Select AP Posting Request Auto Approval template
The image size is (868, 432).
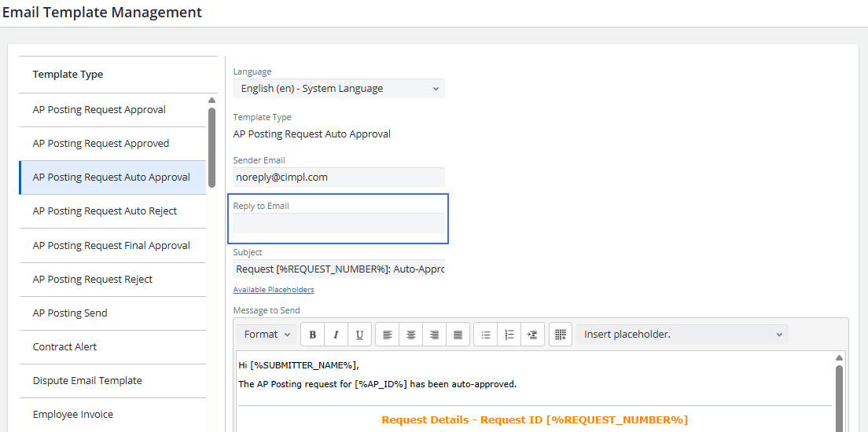pyautogui.click(x=113, y=178)
